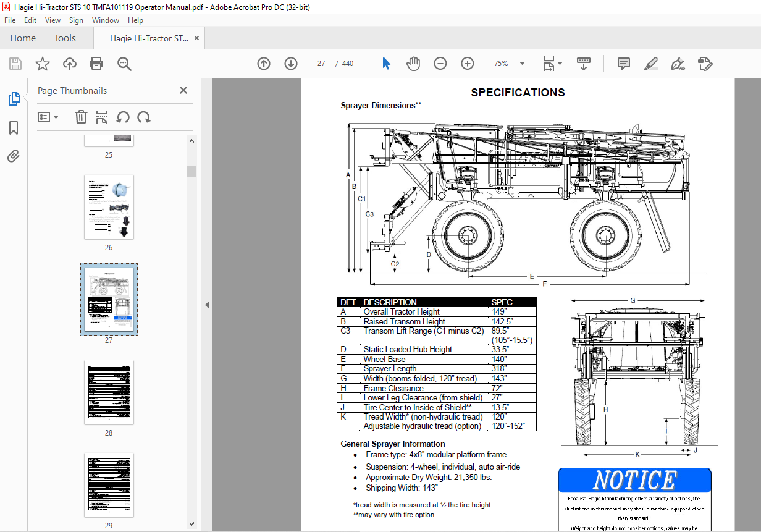
Task: Open the Help menu
Action: pos(135,20)
